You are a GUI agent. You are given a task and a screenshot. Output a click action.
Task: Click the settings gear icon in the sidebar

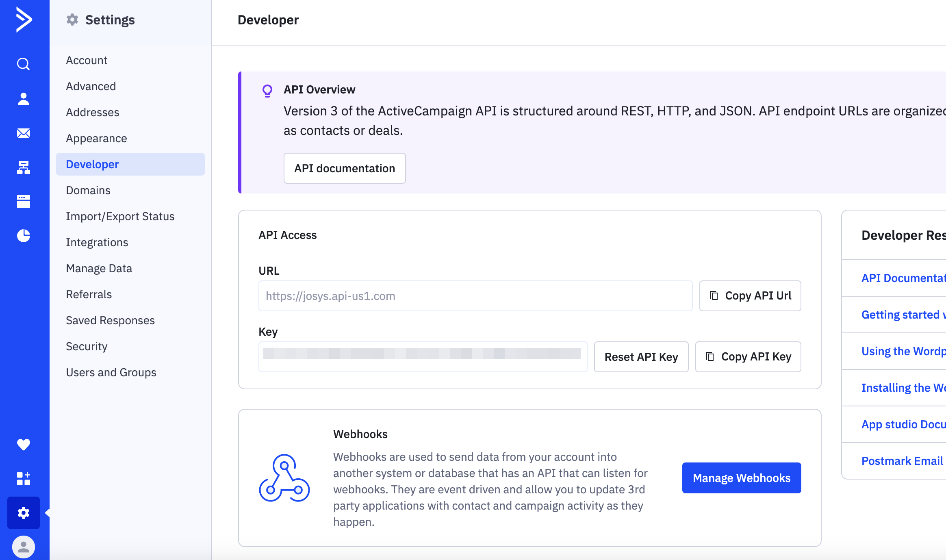tap(24, 513)
